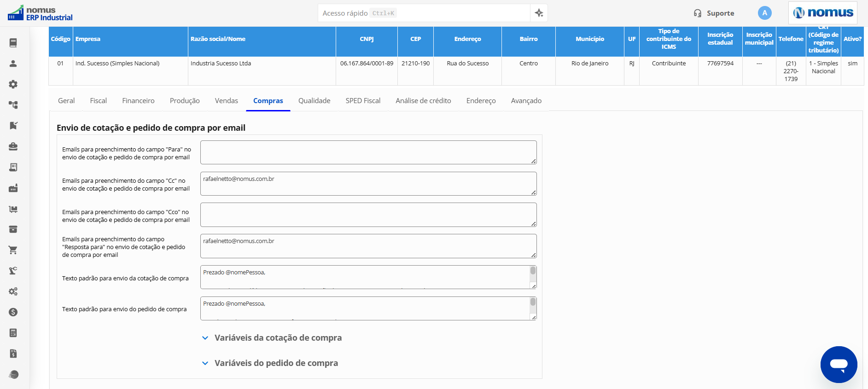Click the Suporte link

coord(720,13)
